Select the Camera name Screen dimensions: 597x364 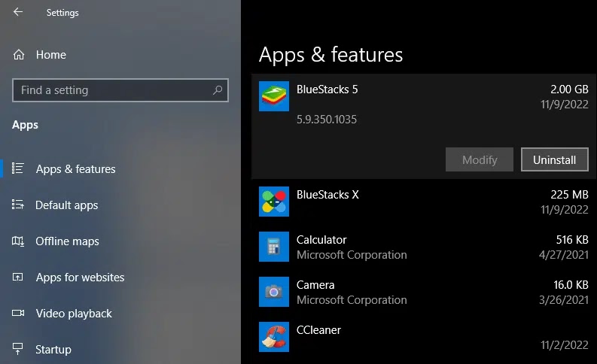click(x=315, y=285)
